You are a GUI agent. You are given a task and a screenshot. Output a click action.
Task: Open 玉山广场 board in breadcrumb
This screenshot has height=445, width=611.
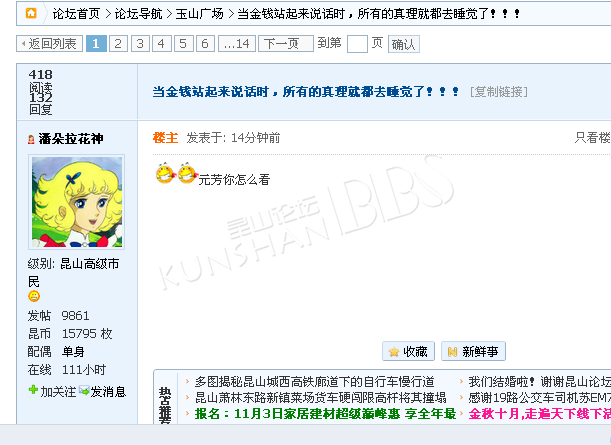200,14
